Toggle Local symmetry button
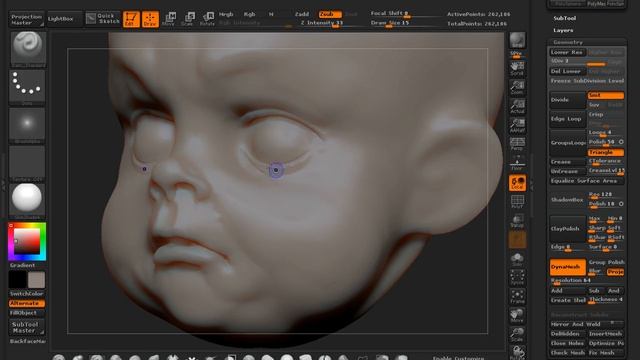The height and width of the screenshot is (360, 640). (517, 183)
